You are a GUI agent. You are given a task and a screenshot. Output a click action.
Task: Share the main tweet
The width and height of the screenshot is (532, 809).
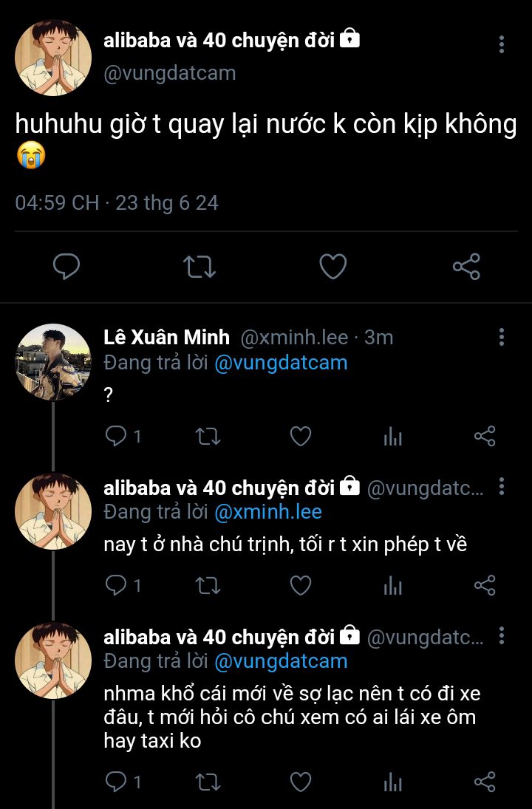[466, 266]
